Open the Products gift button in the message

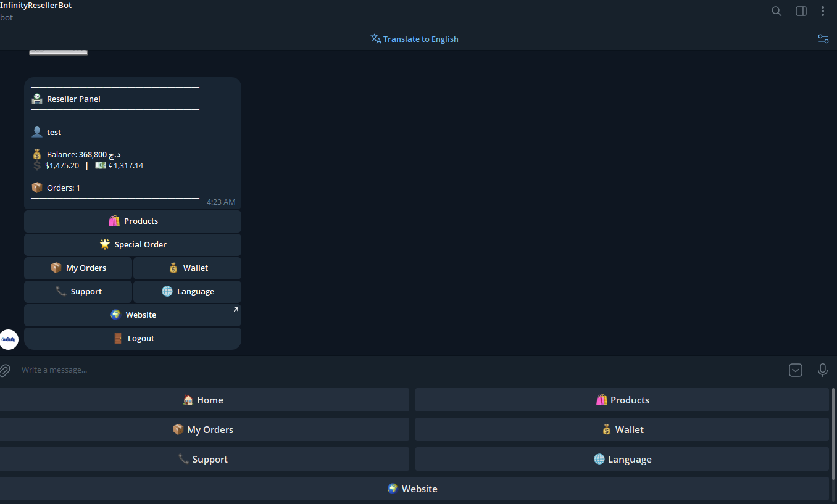point(133,221)
